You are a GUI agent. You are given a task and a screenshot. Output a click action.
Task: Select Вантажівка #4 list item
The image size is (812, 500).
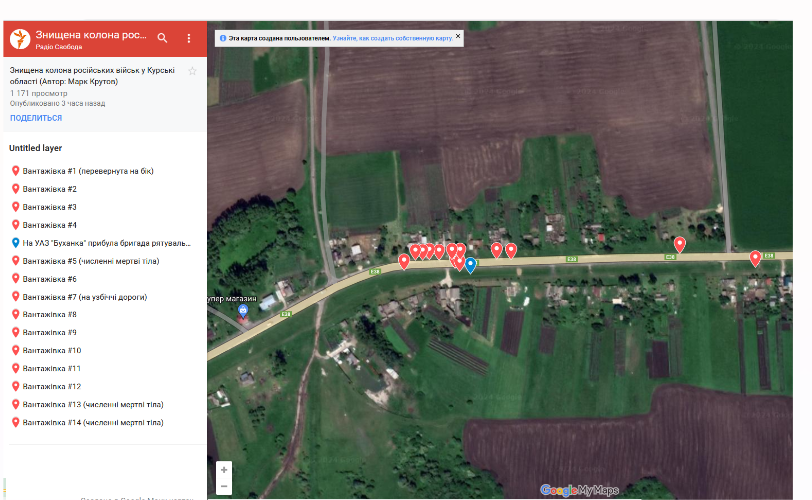[x=64, y=225]
